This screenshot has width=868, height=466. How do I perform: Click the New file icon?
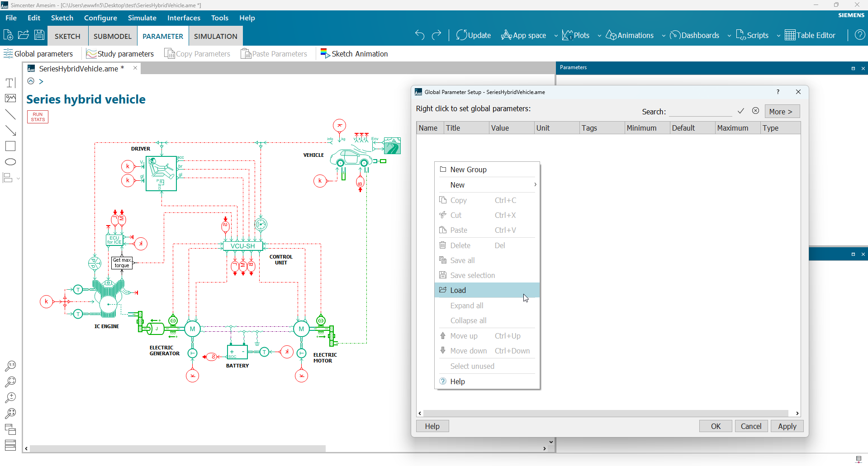(x=8, y=35)
